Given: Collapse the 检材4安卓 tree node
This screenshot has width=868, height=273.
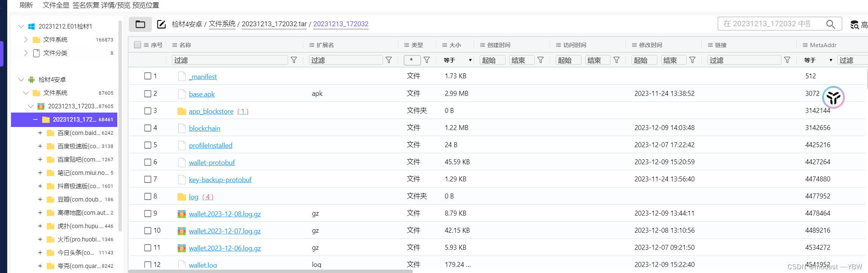Looking at the screenshot, I should [x=21, y=79].
